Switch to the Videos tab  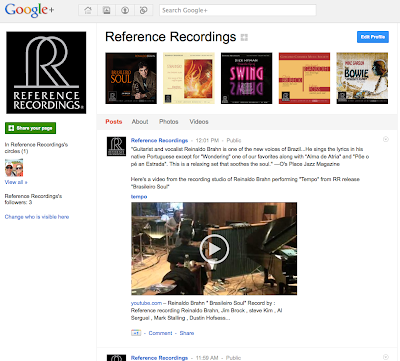pos(199,122)
